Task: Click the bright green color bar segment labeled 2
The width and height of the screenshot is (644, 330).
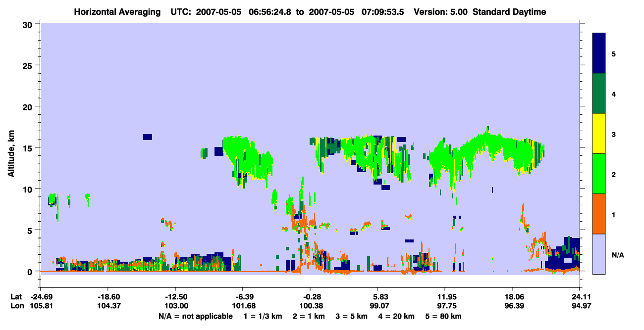Action: click(599, 173)
